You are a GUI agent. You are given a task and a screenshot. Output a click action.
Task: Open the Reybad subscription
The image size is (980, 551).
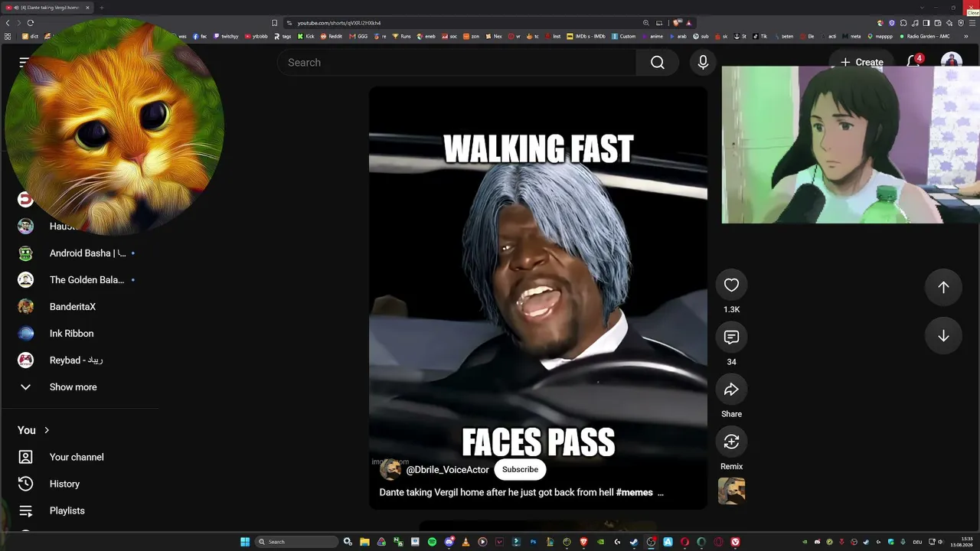(x=76, y=360)
